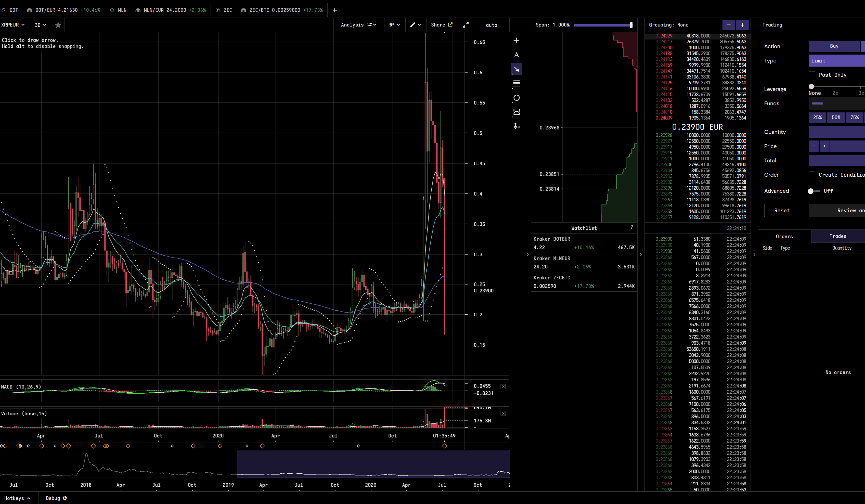Open Watchlist help question mark
Screen dimensions: 865x504
[631, 227]
